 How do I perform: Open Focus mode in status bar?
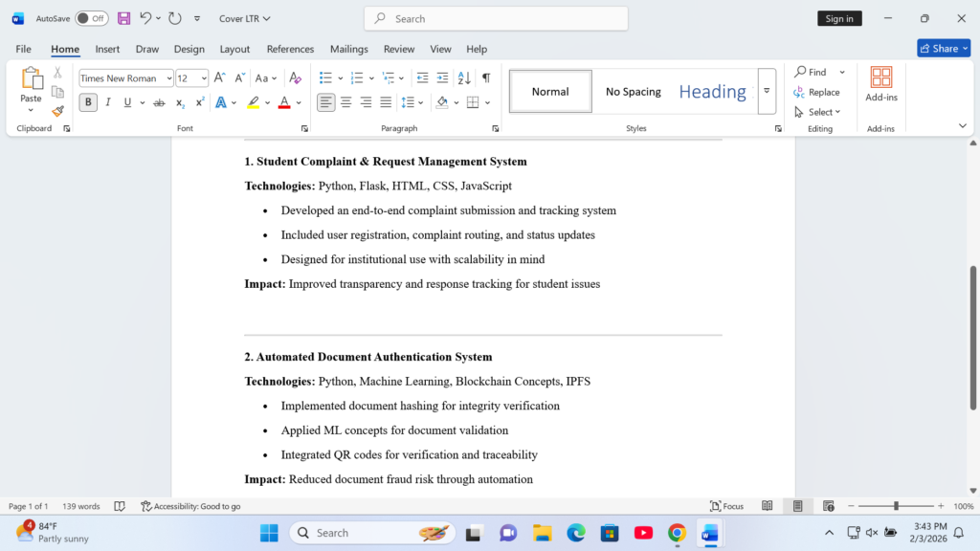[727, 506]
